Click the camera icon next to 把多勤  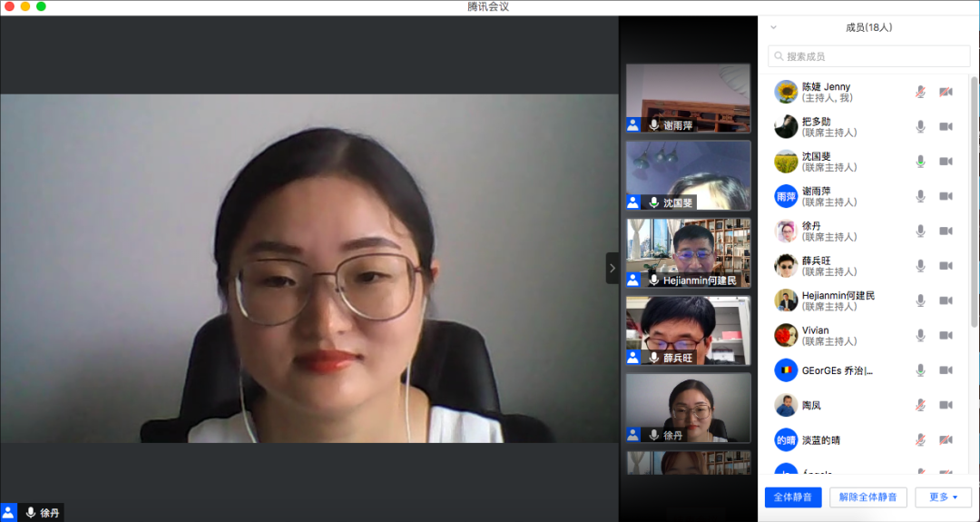(x=946, y=127)
